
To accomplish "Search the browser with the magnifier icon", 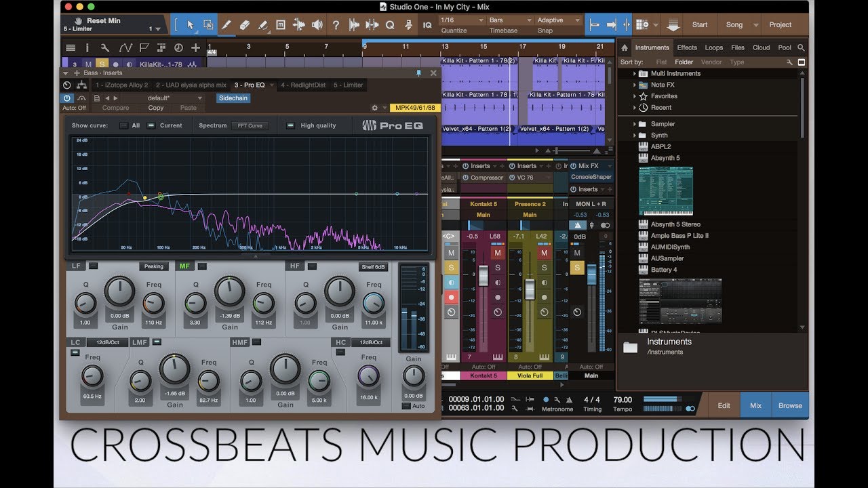I will pos(801,47).
